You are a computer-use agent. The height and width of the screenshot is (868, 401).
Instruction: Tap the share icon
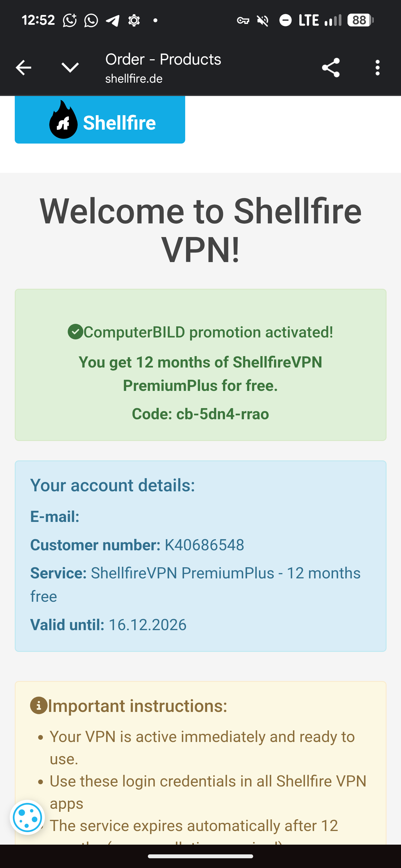tap(331, 68)
